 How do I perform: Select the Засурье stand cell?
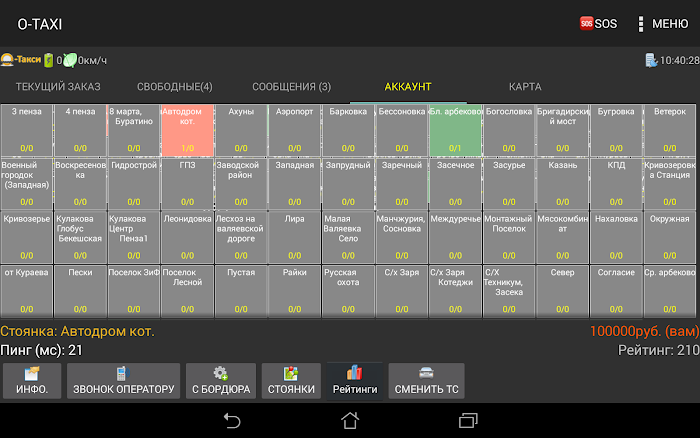click(x=509, y=184)
